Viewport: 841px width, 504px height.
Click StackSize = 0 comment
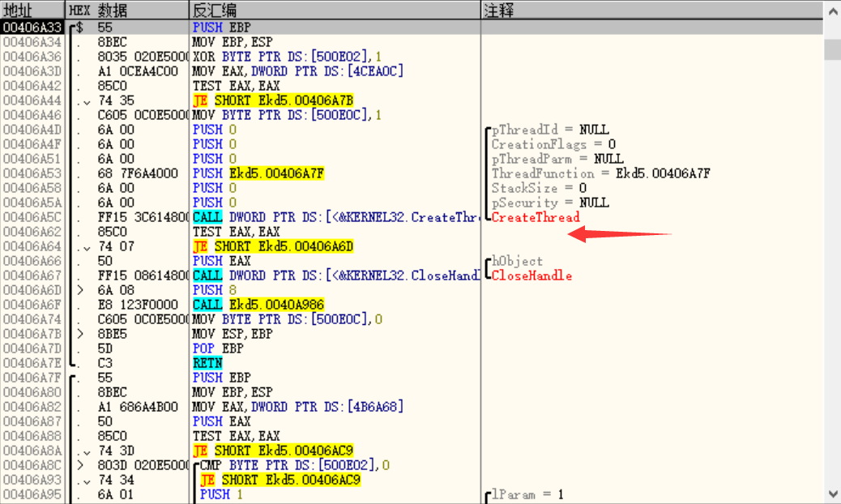[x=539, y=188]
